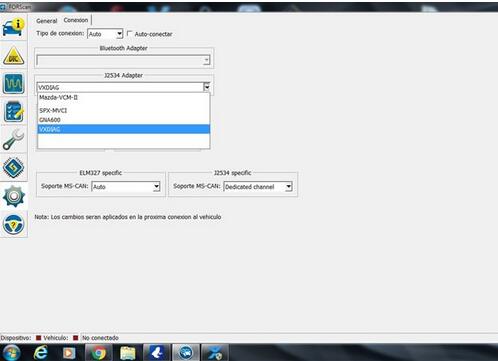
Task: Open the tests checklist icon
Action: (13, 111)
